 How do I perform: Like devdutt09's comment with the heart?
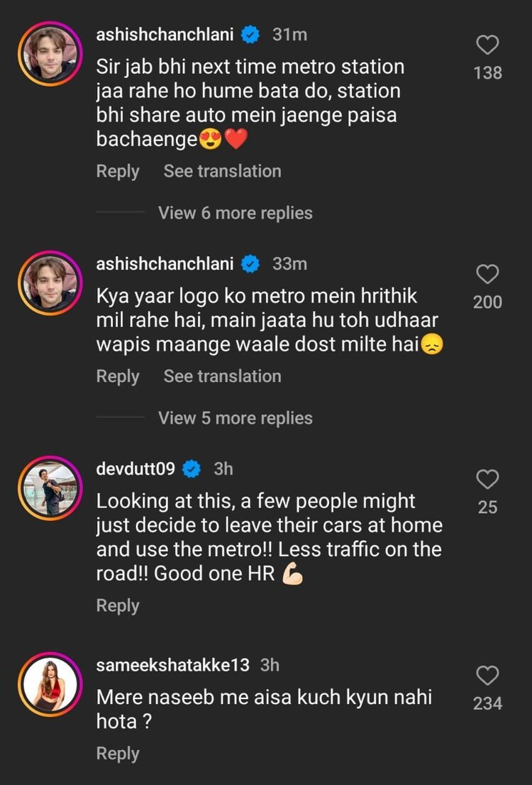[487, 481]
